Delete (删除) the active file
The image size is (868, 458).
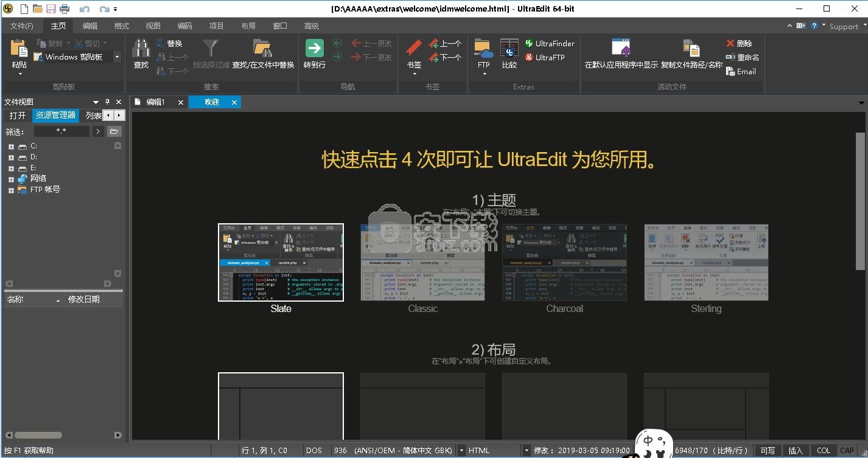(x=739, y=44)
